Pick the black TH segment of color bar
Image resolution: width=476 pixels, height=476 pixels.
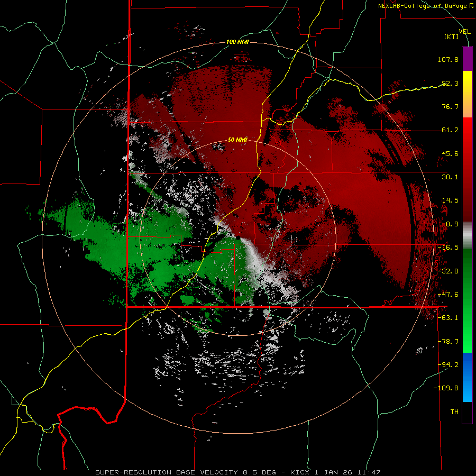click(x=467, y=412)
